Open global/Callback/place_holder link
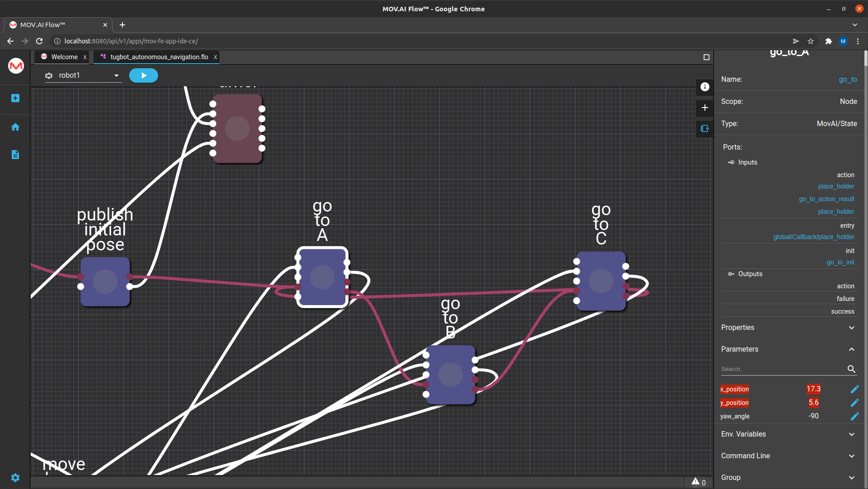This screenshot has height=489, width=868. pyautogui.click(x=813, y=237)
